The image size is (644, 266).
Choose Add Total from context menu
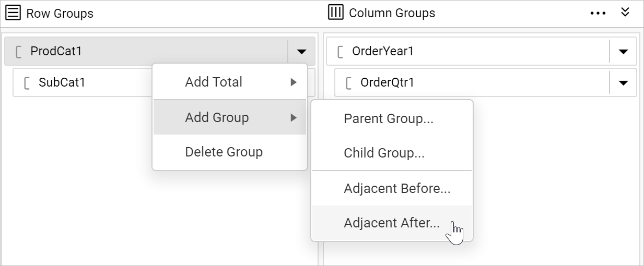[x=230, y=82]
